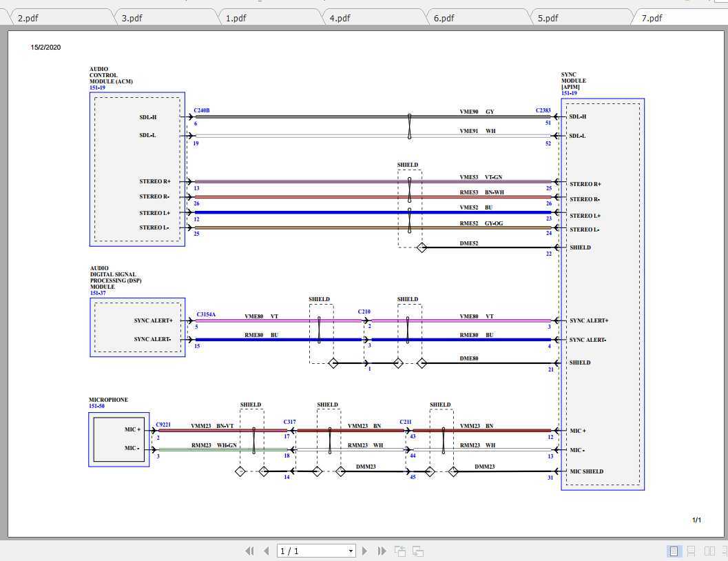Click connector label C3154A
728x561 pixels.
click(x=206, y=314)
